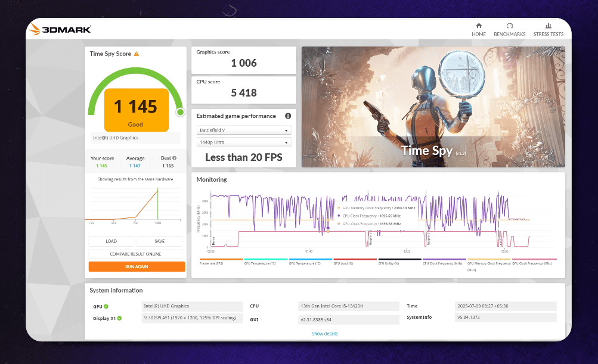Image resolution: width=598 pixels, height=364 pixels.
Task: Click the Graphics score value 1 006
Action: [244, 63]
